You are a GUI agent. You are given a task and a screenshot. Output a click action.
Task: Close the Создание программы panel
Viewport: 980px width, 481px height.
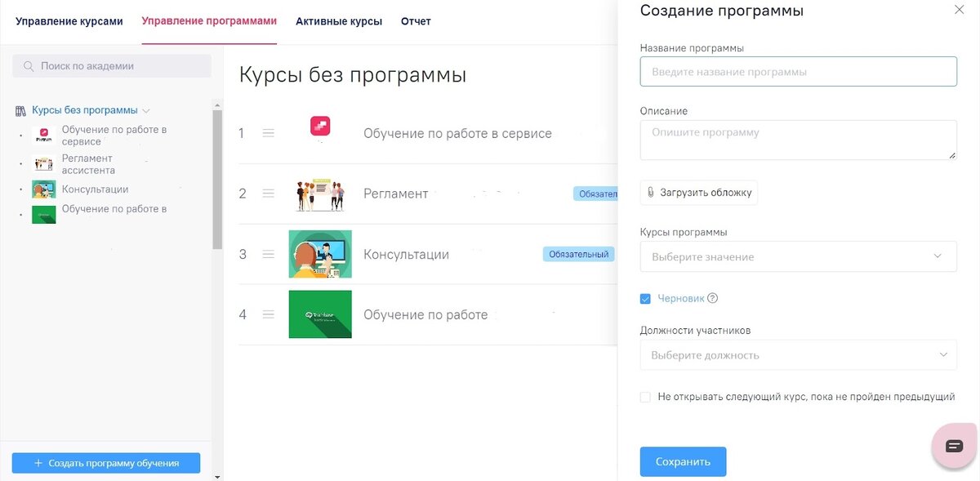pos(959,10)
